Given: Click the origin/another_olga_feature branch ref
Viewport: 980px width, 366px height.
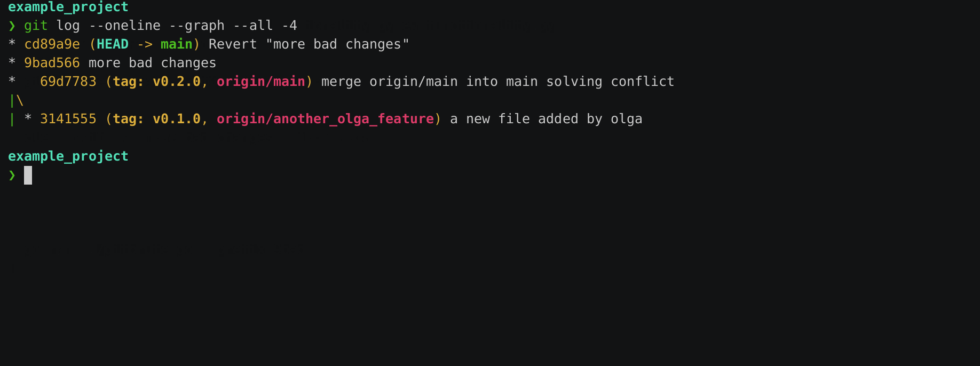Looking at the screenshot, I should [x=325, y=119].
